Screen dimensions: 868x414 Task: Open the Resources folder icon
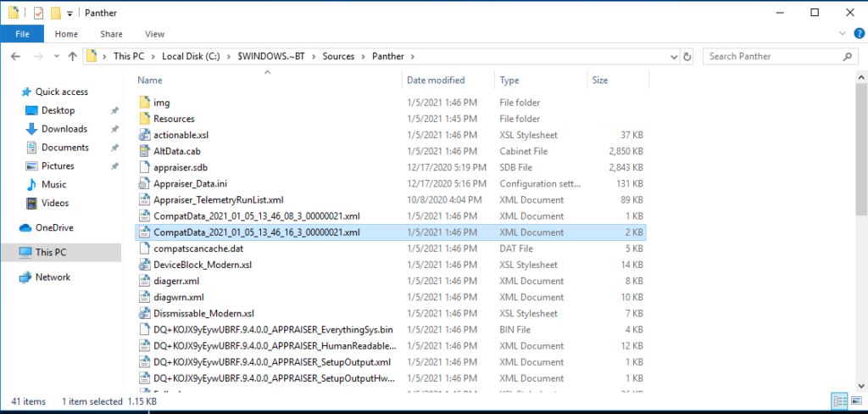point(144,119)
